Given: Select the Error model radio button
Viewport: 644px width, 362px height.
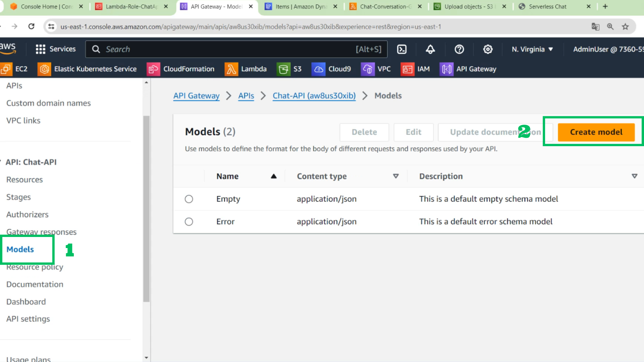Looking at the screenshot, I should click(x=189, y=222).
